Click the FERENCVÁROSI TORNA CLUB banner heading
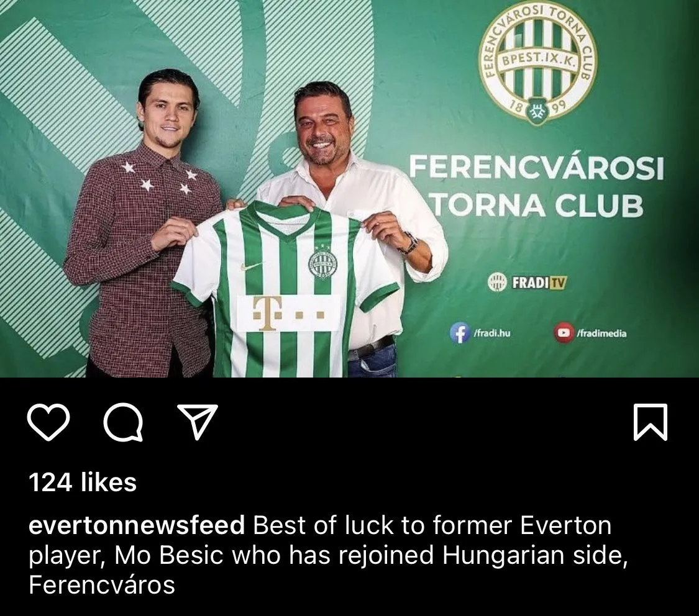This screenshot has height=616, width=699. pyautogui.click(x=536, y=186)
